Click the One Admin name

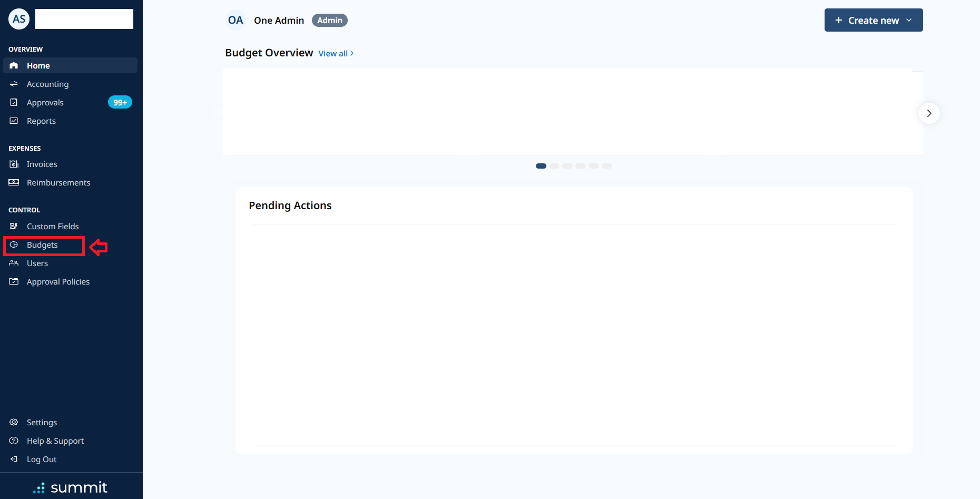[x=279, y=20]
